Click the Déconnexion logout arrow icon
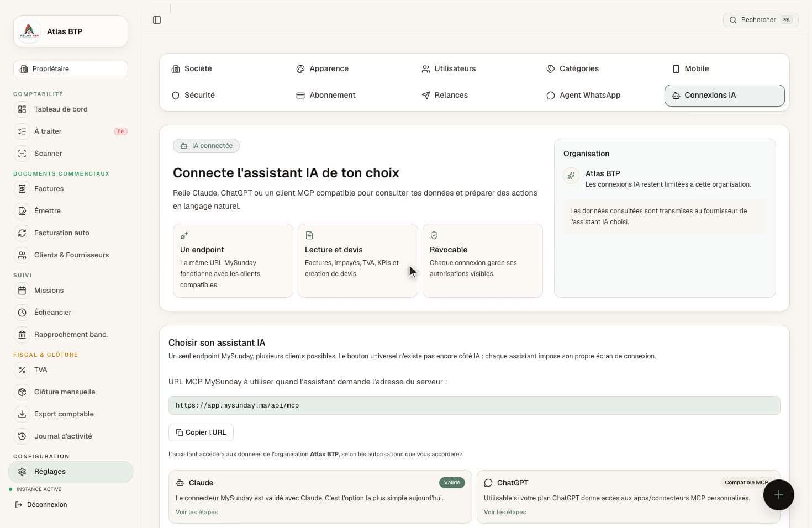812x528 pixels. pyautogui.click(x=19, y=505)
